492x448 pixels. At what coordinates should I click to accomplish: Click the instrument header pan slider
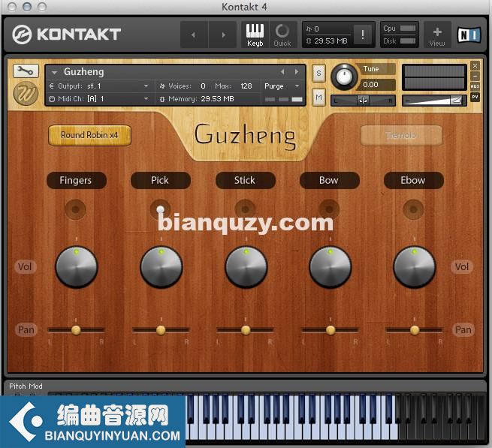point(363,101)
